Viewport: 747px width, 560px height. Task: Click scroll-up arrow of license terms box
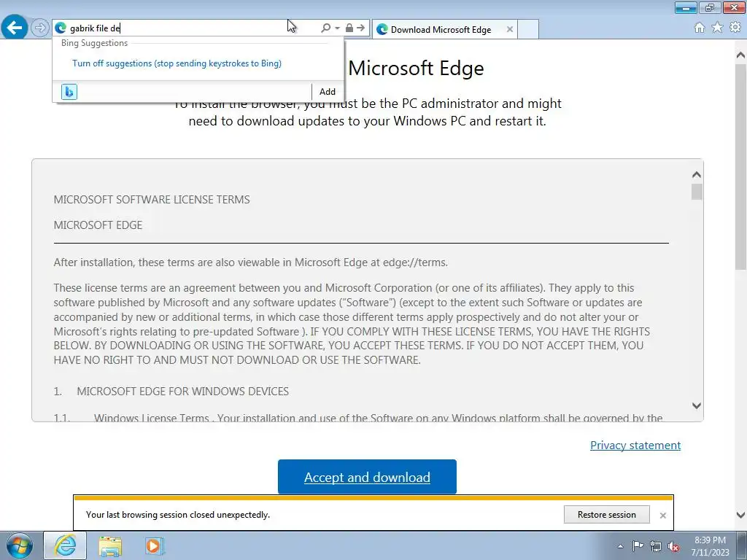click(x=697, y=175)
